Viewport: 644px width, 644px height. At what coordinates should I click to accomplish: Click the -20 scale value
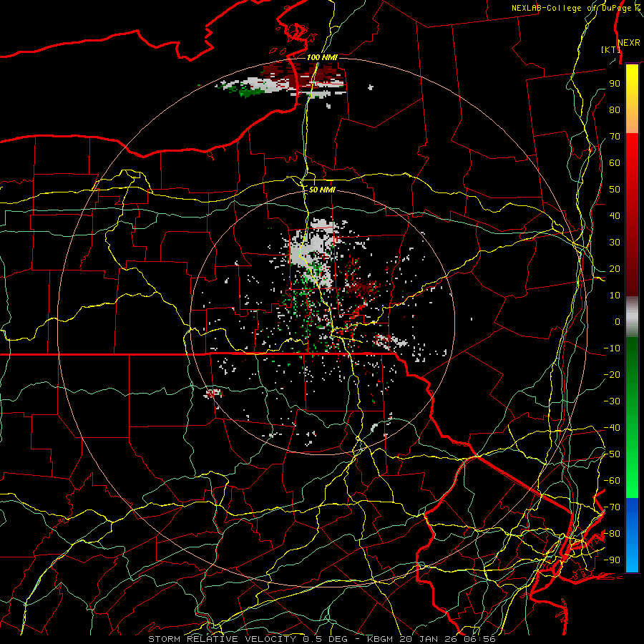(612, 374)
